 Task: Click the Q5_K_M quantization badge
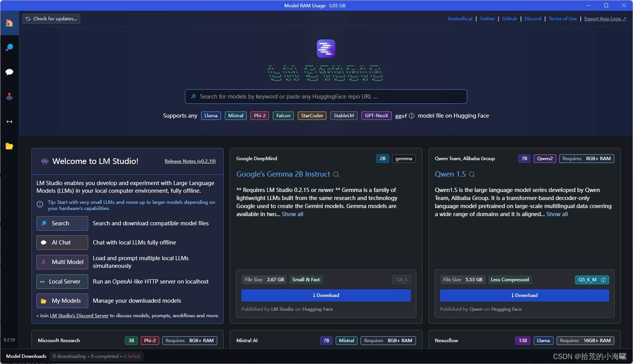592,280
